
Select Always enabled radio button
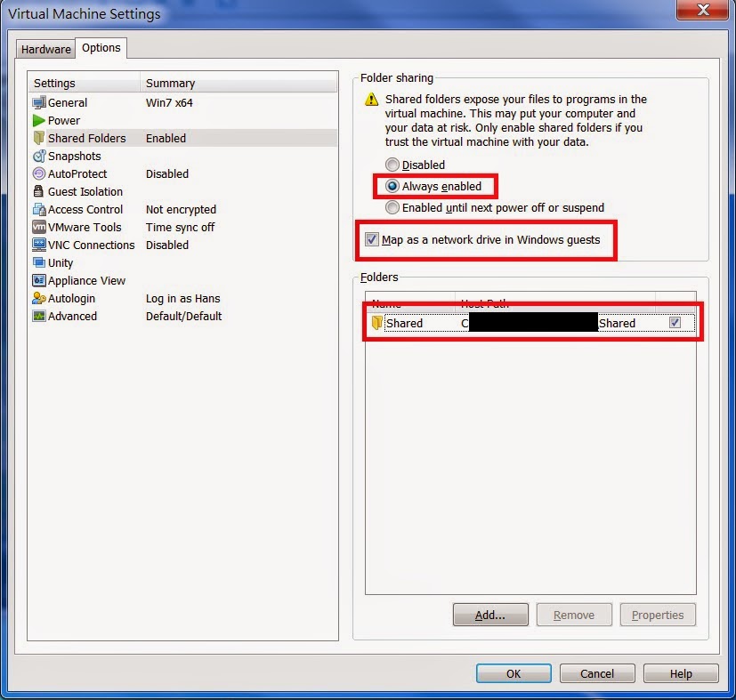click(x=392, y=186)
